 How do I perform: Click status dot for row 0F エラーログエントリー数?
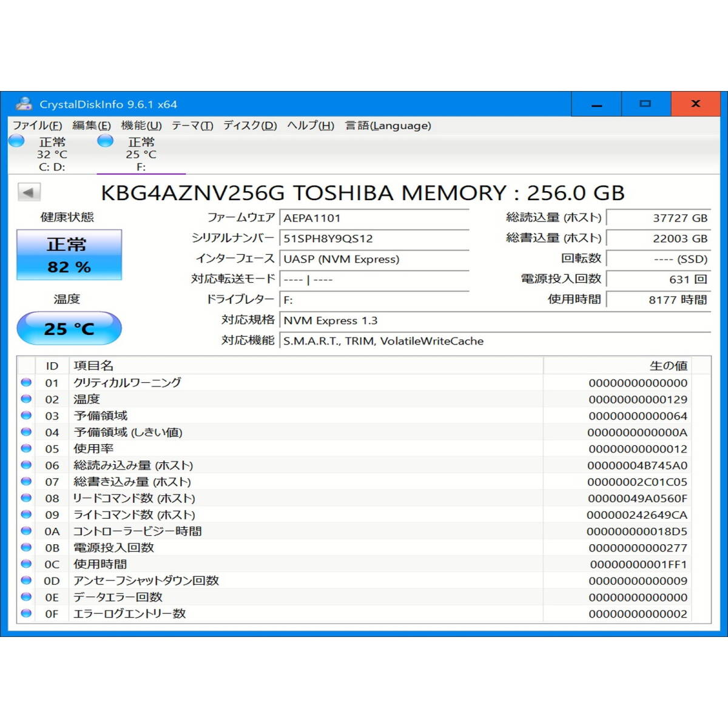pos(26,613)
